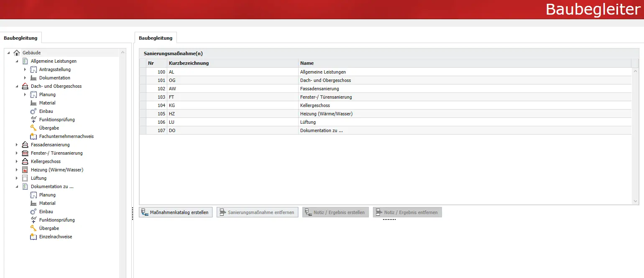Click the Fenster-/ Türensanierung icon
Screen dimensions: 644x278
(x=25, y=153)
